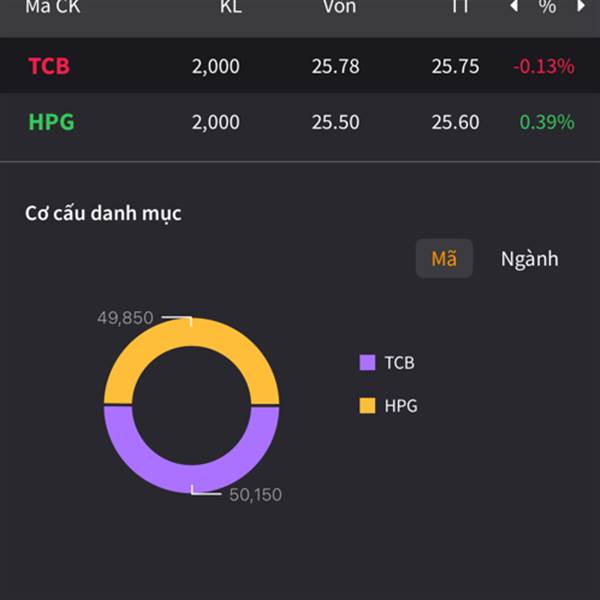
Task: Sort by the TT column header
Action: [x=460, y=7]
